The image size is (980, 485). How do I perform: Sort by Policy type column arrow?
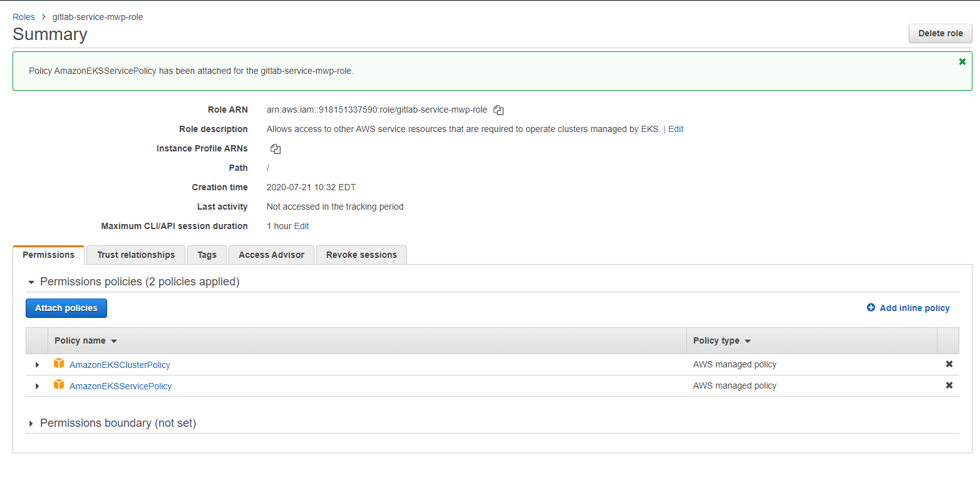pos(748,342)
